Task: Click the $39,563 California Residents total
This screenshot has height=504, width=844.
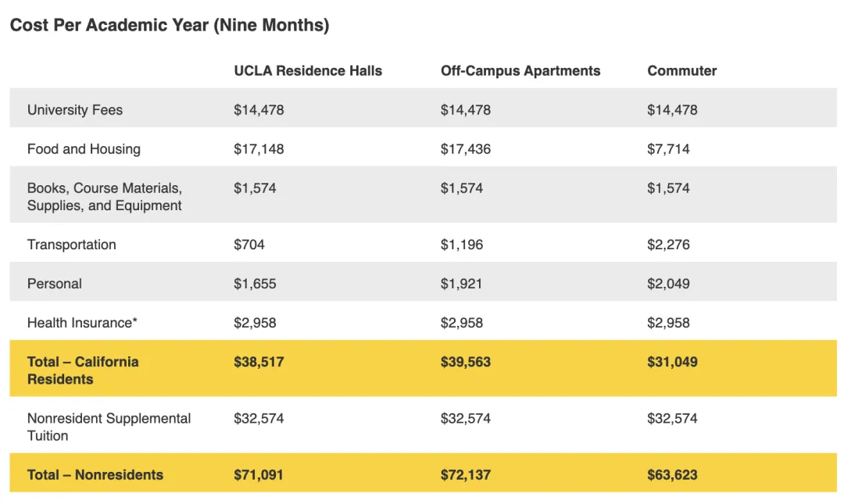Action: [x=466, y=362]
